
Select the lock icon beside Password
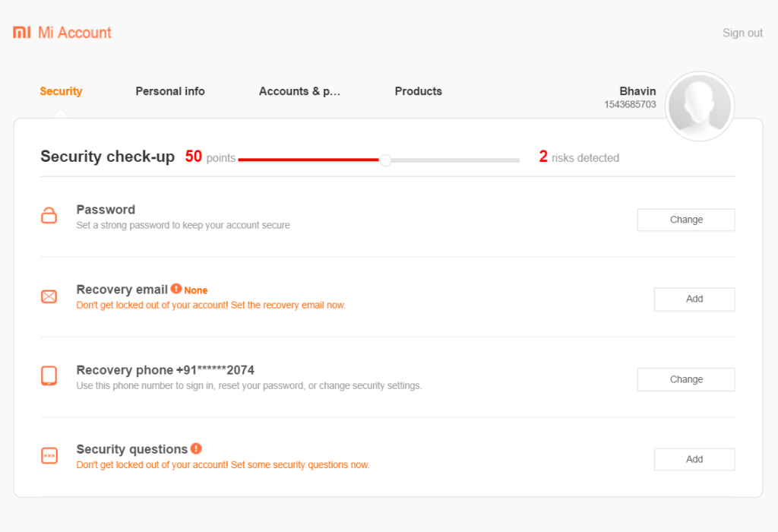(49, 216)
